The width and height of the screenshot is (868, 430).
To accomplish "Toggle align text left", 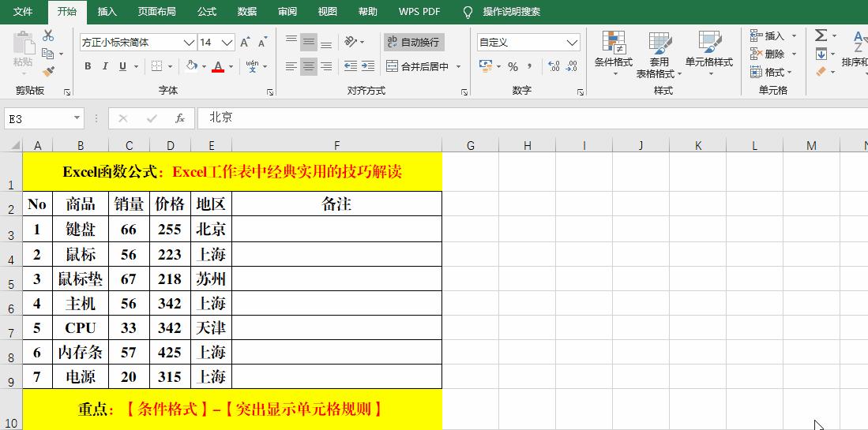I will 291,66.
